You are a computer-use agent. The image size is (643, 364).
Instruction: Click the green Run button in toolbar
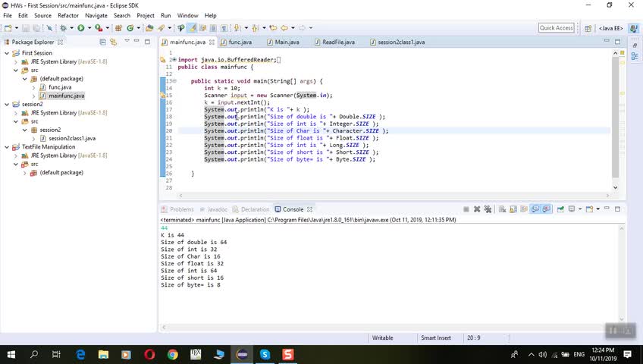[x=80, y=28]
